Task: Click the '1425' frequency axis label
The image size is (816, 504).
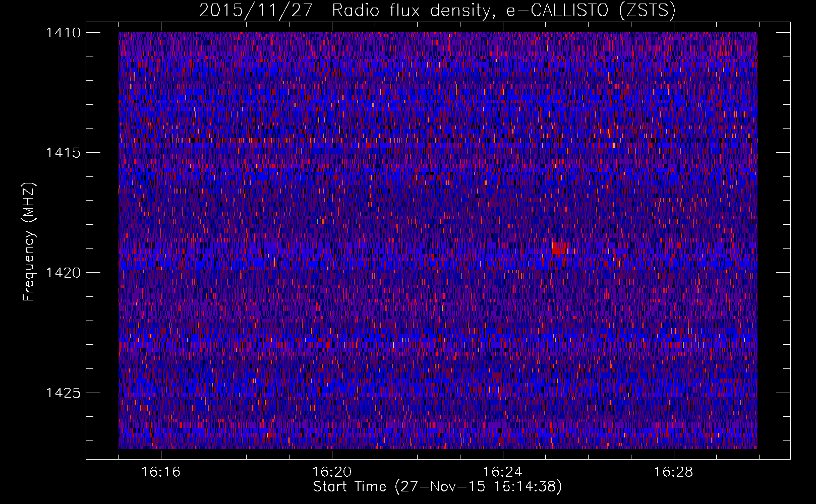Action: pyautogui.click(x=63, y=393)
